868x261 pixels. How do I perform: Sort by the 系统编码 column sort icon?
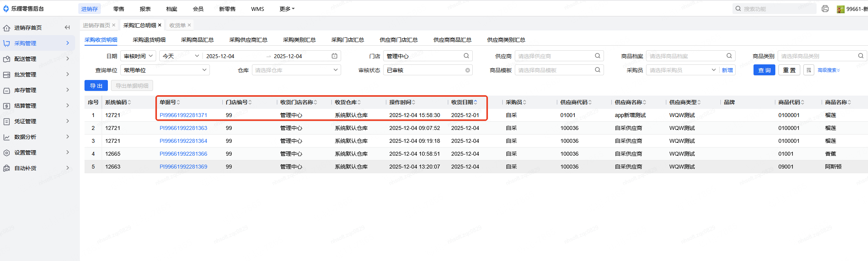[x=129, y=102]
